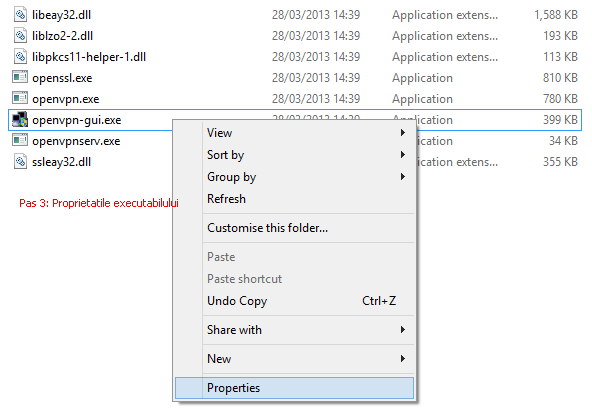This screenshot has width=592, height=418.
Task: Click the Application type cell of openssl.exe
Action: click(x=422, y=78)
